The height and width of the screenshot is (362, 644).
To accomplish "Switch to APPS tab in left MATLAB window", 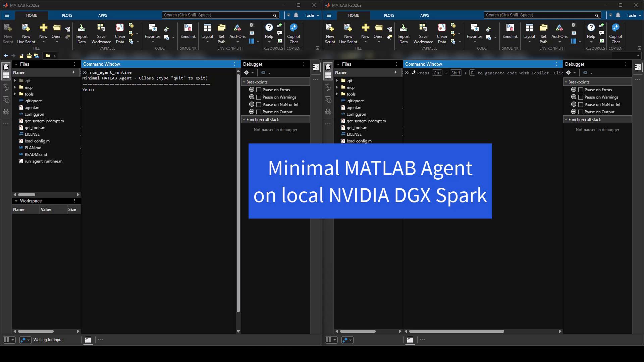I will coord(103,15).
